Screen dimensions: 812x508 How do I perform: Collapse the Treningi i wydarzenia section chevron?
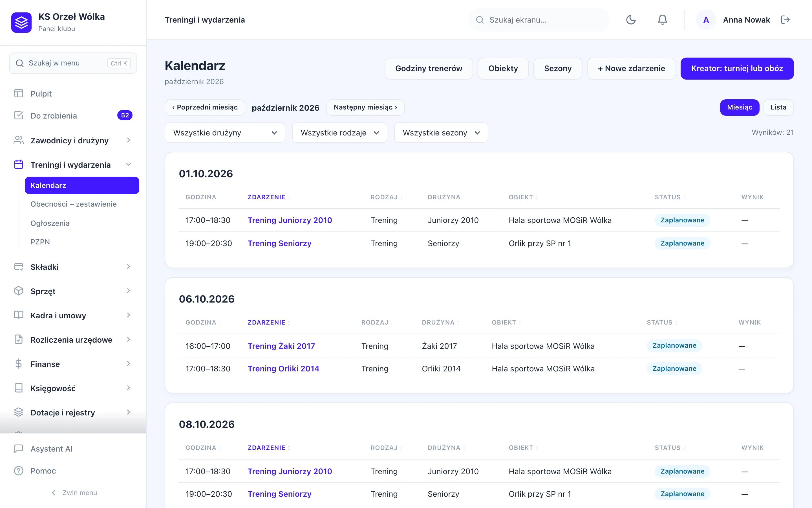tap(129, 165)
